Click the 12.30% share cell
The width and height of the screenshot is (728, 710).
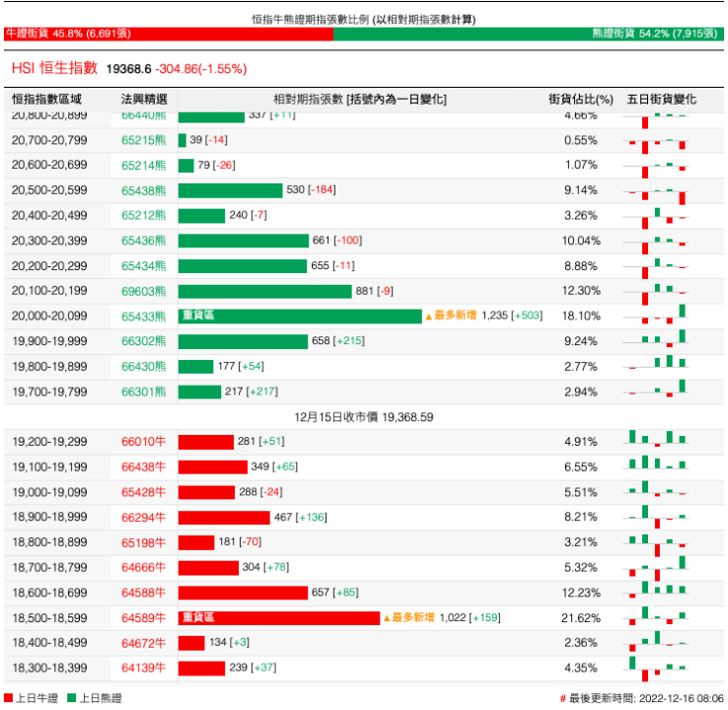(x=581, y=291)
